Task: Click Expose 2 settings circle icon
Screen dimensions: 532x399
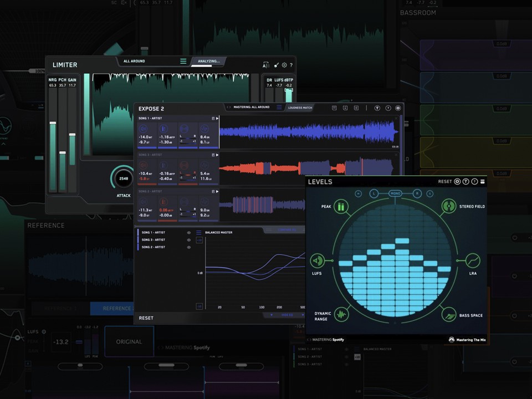Action: 398,108
